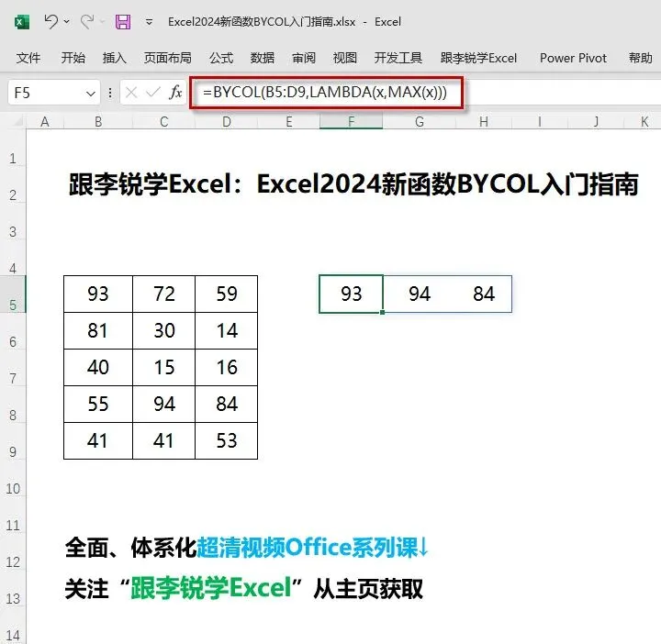Click cell C5 containing 72

coord(164,294)
